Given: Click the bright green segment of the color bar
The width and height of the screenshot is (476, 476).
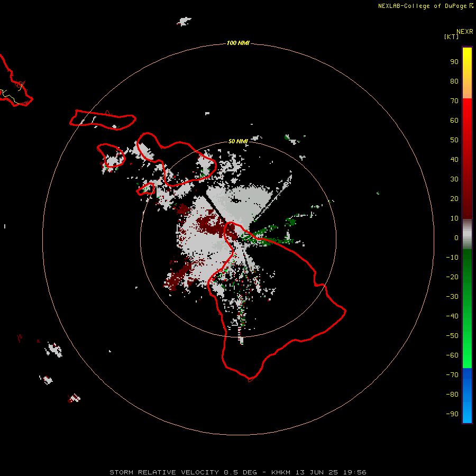Looking at the screenshot, I should 467,308.
